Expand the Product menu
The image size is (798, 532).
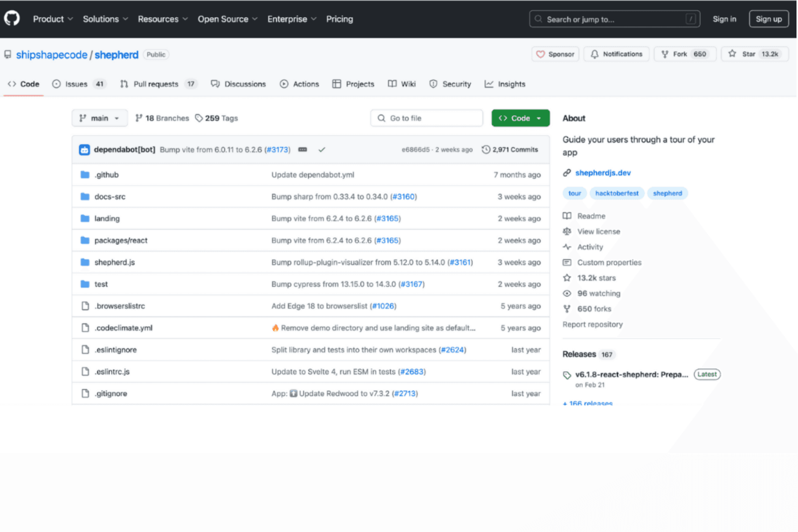[53, 19]
